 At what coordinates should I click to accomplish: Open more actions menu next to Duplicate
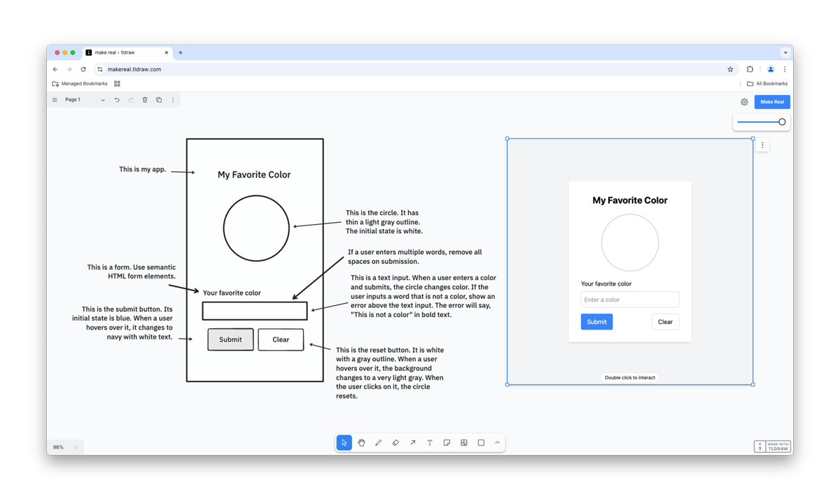173,100
